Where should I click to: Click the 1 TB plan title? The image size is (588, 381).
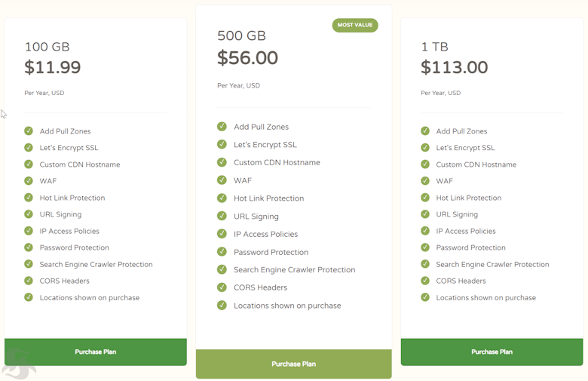[435, 47]
